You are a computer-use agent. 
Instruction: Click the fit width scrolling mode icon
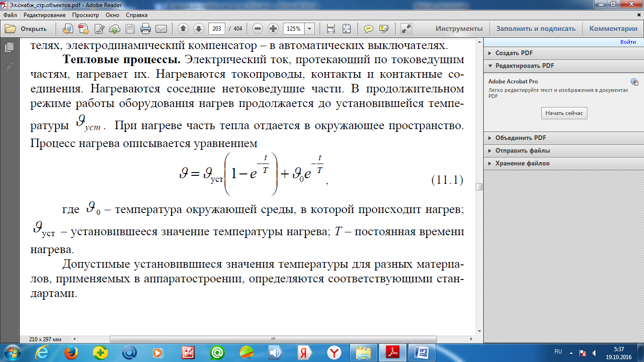coord(331,29)
